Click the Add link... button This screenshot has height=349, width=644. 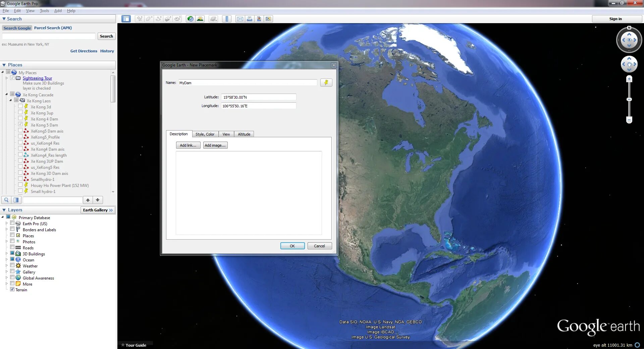point(188,145)
